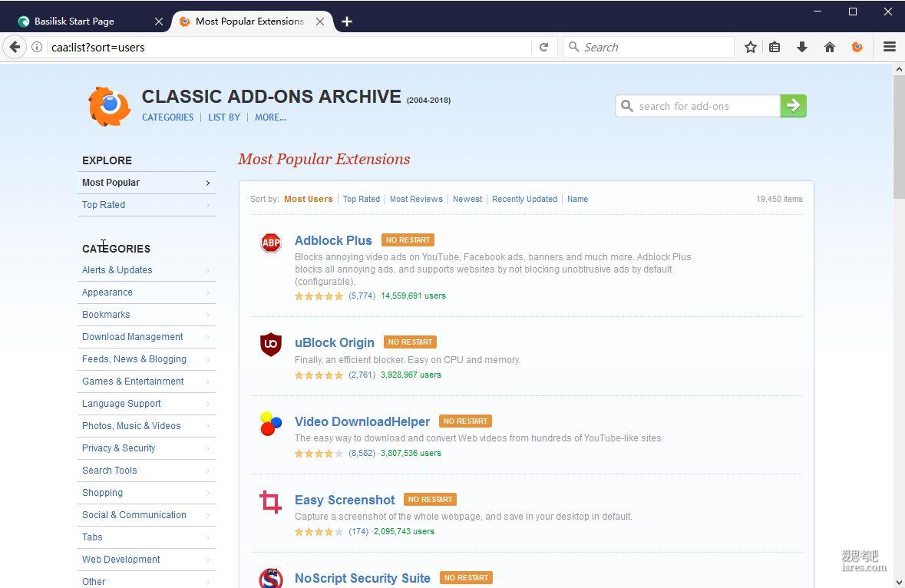
Task: Open the Easy Screenshot extension page
Action: (345, 500)
